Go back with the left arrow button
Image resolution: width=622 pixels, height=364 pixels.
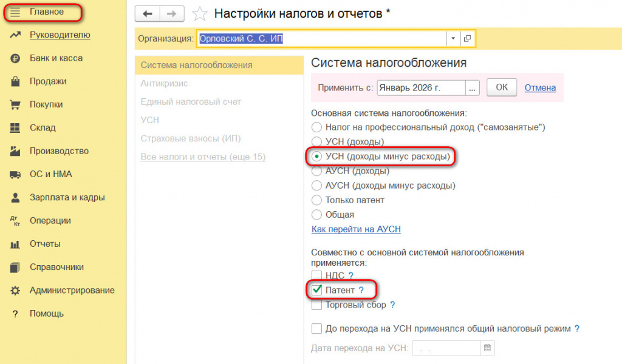pyautogui.click(x=147, y=14)
